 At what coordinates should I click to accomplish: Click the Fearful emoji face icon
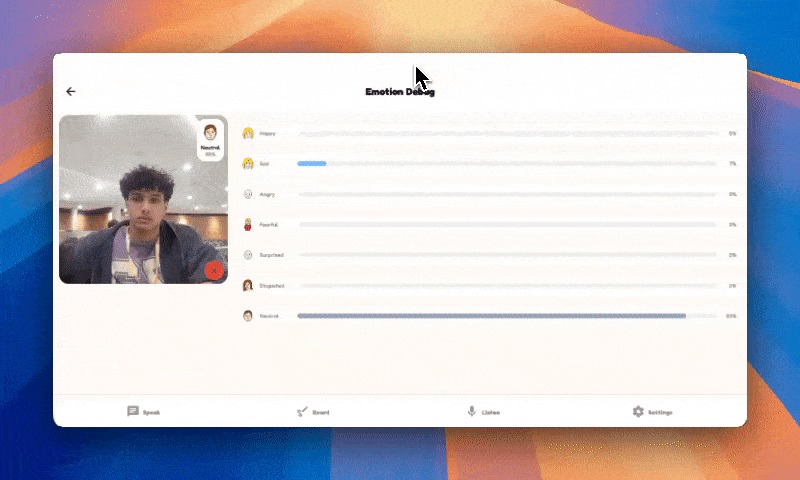248,224
